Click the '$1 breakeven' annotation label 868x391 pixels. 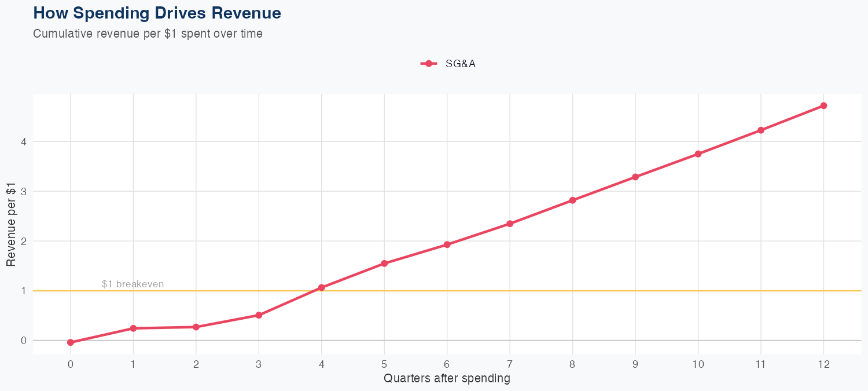[x=133, y=284]
